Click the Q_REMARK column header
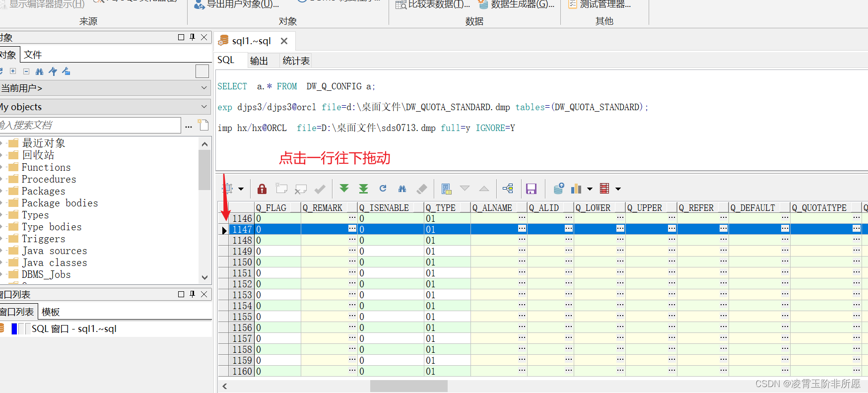This screenshot has height=393, width=868. [329, 207]
